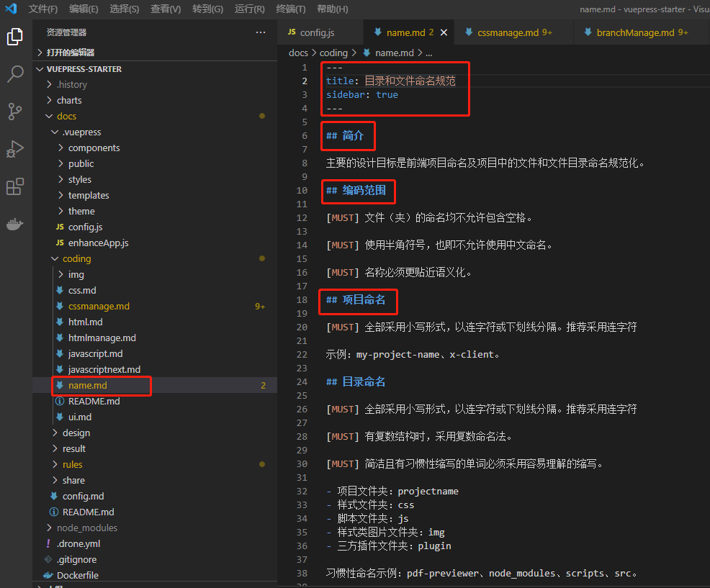Open the Source Control view
This screenshot has width=710, height=588.
15,112
